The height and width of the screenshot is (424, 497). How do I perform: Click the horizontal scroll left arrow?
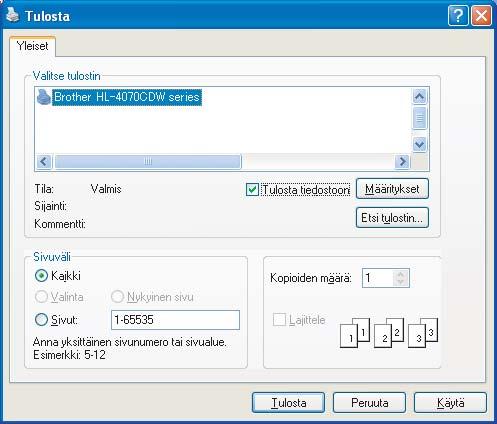44,162
